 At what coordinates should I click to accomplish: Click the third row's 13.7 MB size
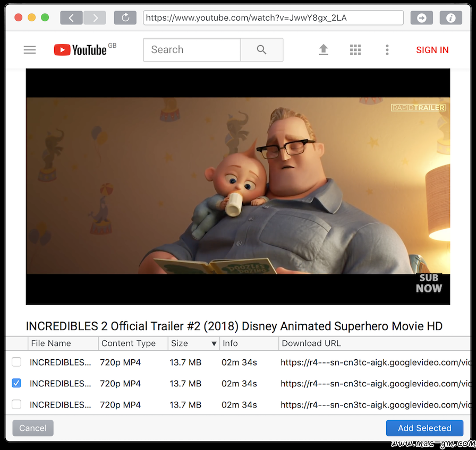click(x=185, y=405)
